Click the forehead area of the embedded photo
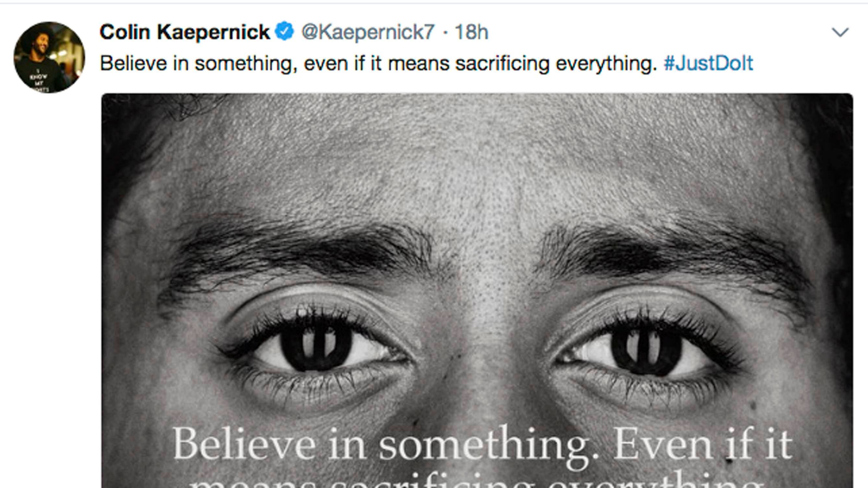Image resolution: width=868 pixels, height=488 pixels. (x=472, y=152)
